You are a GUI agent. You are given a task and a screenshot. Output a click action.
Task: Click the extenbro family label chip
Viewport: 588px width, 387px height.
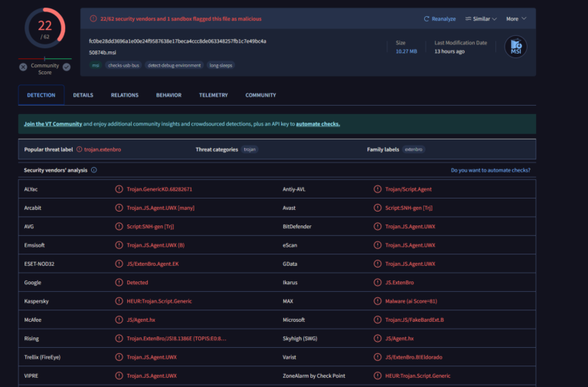[413, 149]
